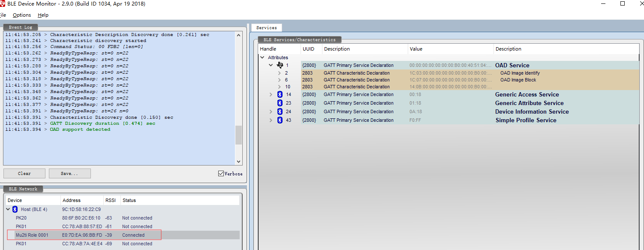Clear the event log
Image resolution: width=644 pixels, height=250 pixels.
click(x=24, y=173)
